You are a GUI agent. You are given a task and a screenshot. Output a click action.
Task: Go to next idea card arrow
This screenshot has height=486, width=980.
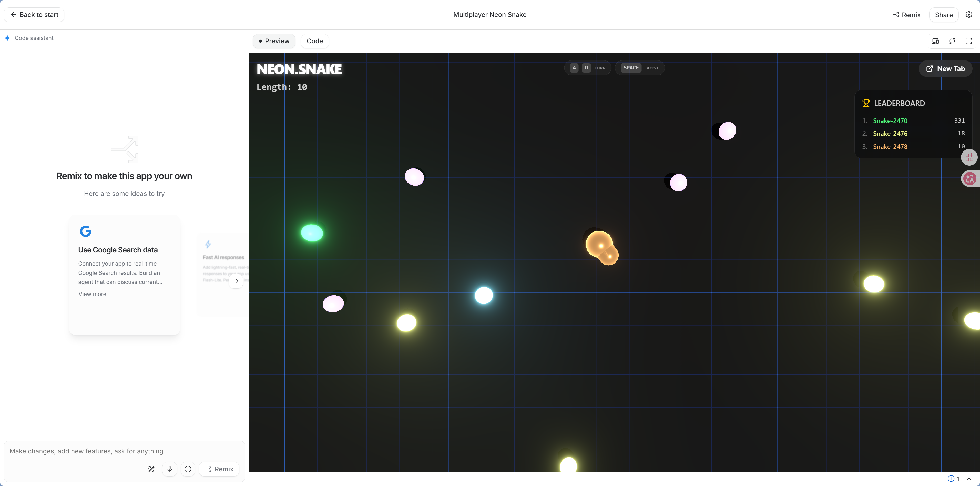point(236,281)
